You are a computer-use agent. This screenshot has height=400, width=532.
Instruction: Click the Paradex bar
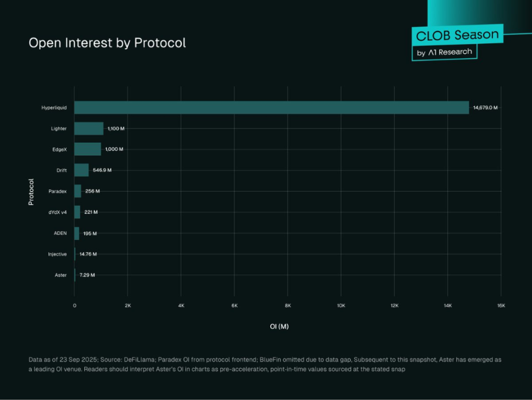[x=78, y=191]
